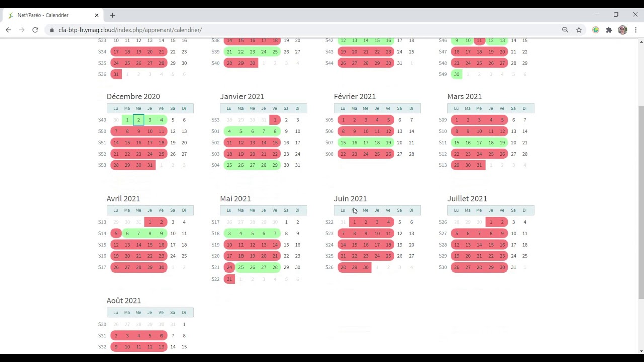Open the page zoom magnifier icon

pyautogui.click(x=565, y=30)
